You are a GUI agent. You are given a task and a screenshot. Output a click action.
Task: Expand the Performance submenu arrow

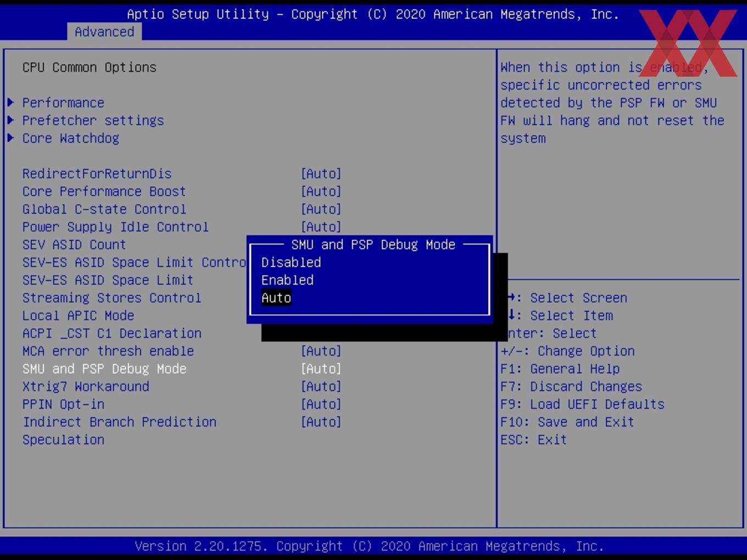10,103
